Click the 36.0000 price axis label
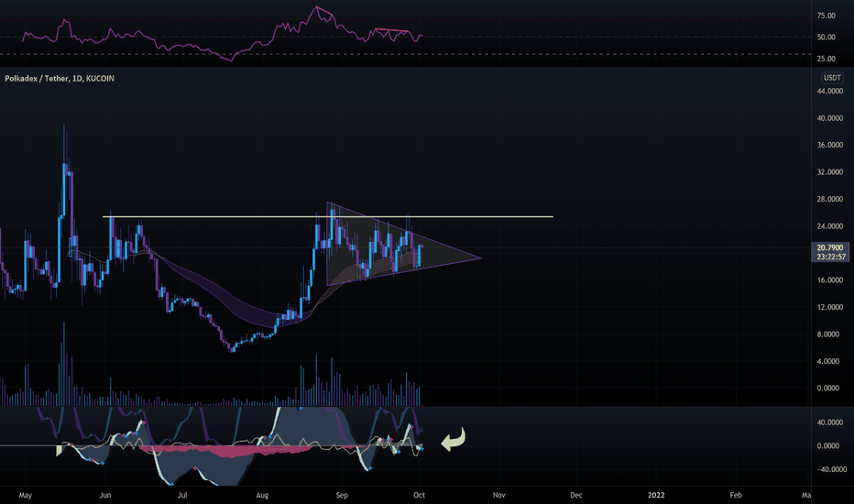Screen dimensions: 854x504 coord(829,145)
